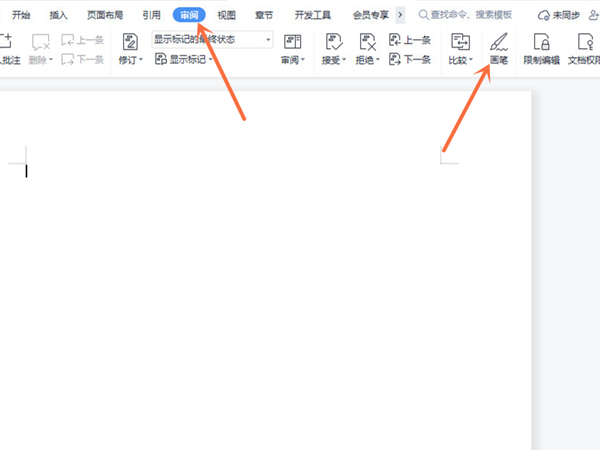Click the 比较 compare documents icon
This screenshot has width=600, height=450.
tap(461, 42)
